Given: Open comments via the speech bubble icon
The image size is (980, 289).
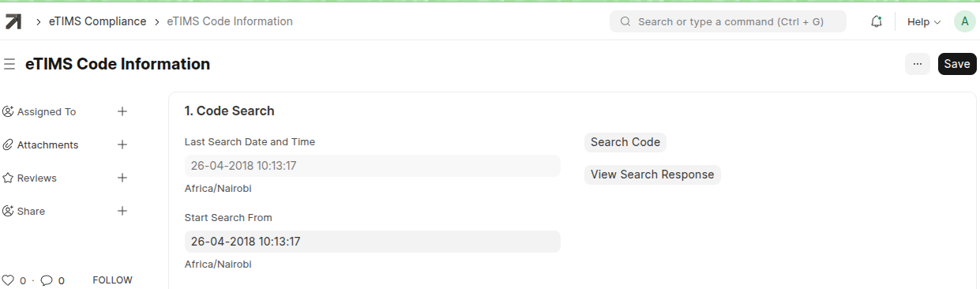Looking at the screenshot, I should pyautogui.click(x=47, y=280).
